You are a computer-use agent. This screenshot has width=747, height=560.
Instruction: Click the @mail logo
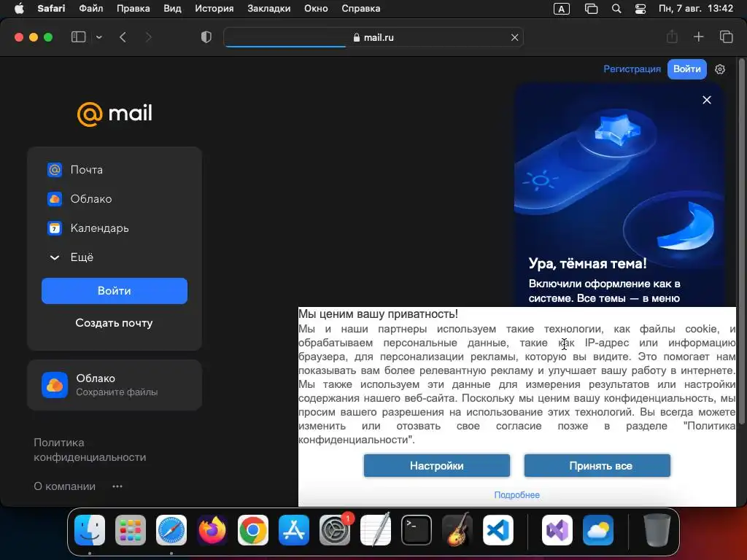click(115, 114)
